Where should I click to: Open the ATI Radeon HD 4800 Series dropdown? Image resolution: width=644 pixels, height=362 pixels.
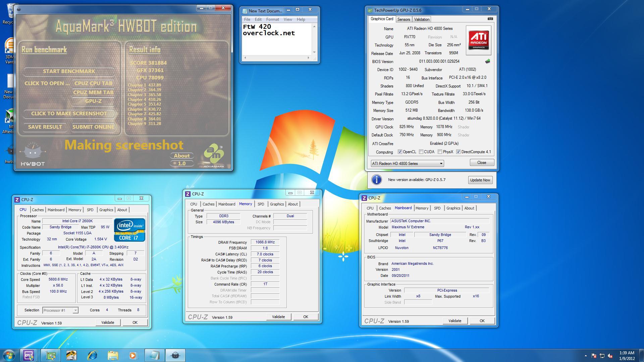click(x=407, y=163)
